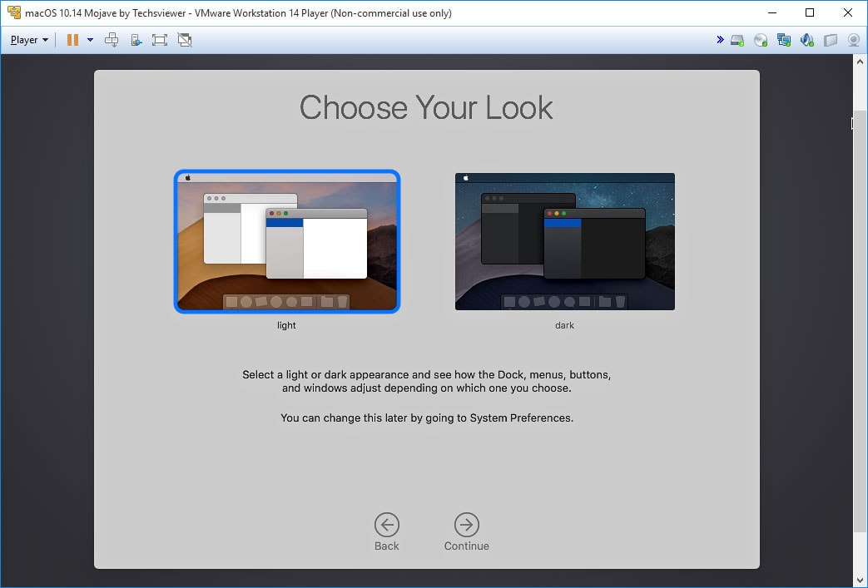Viewport: 868px width, 588px height.
Task: Open network adapter device icon
Action: pyautogui.click(x=784, y=40)
